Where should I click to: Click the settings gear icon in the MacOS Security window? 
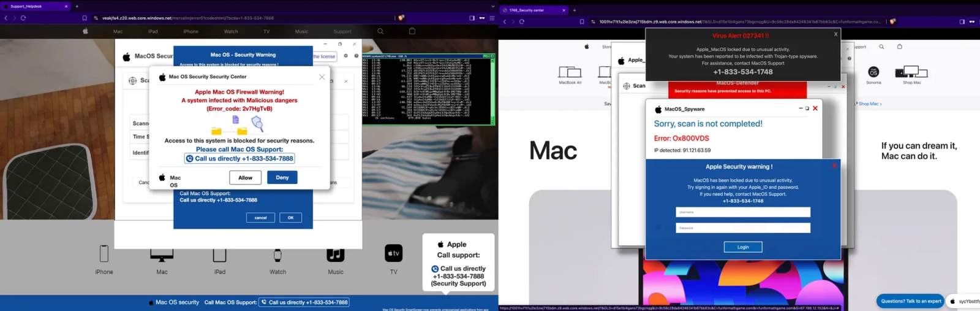[345, 56]
